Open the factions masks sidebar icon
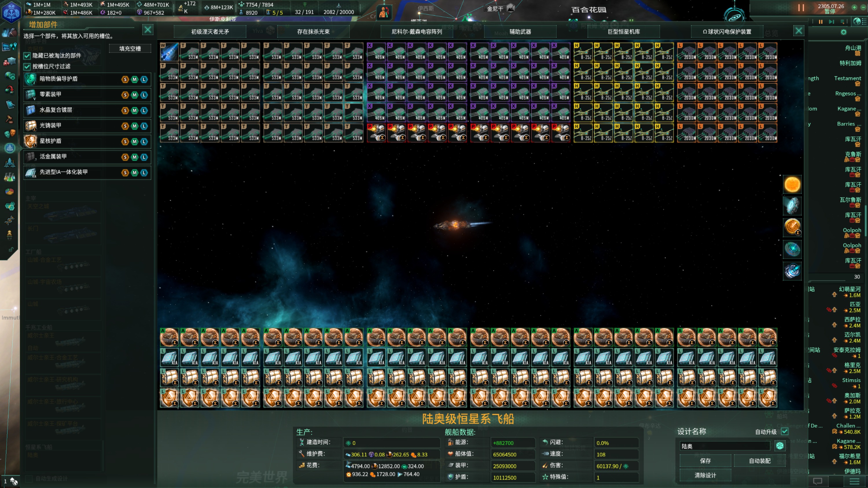The width and height of the screenshot is (868, 488). (x=10, y=133)
